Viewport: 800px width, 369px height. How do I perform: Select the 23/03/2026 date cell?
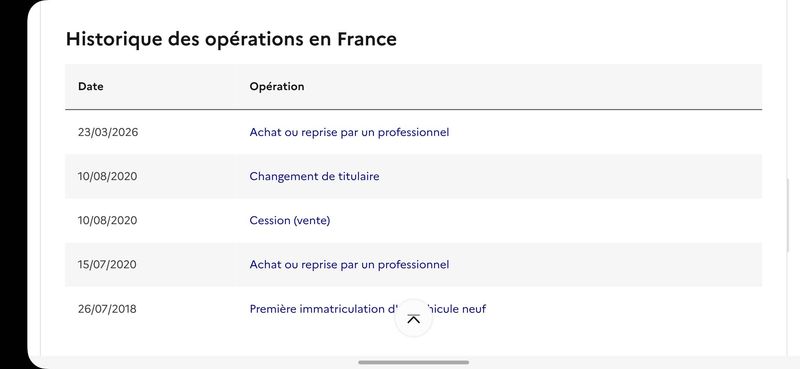point(108,132)
